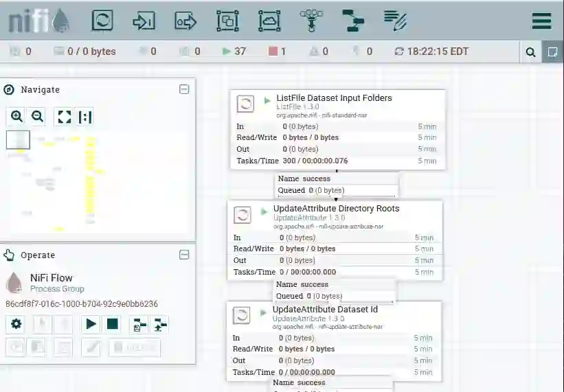Select the Label toolbar icon
564x392 pixels.
click(395, 21)
